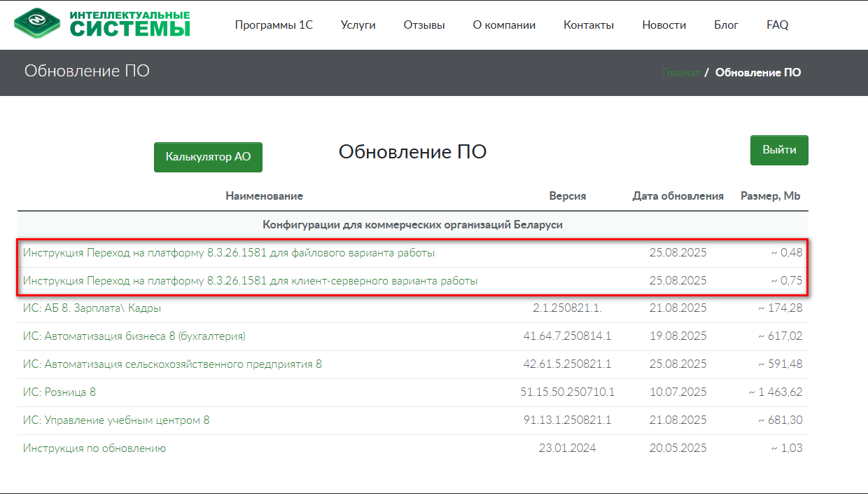Select the 23.01.2024 version cell
This screenshot has width=868, height=494.
pyautogui.click(x=568, y=448)
